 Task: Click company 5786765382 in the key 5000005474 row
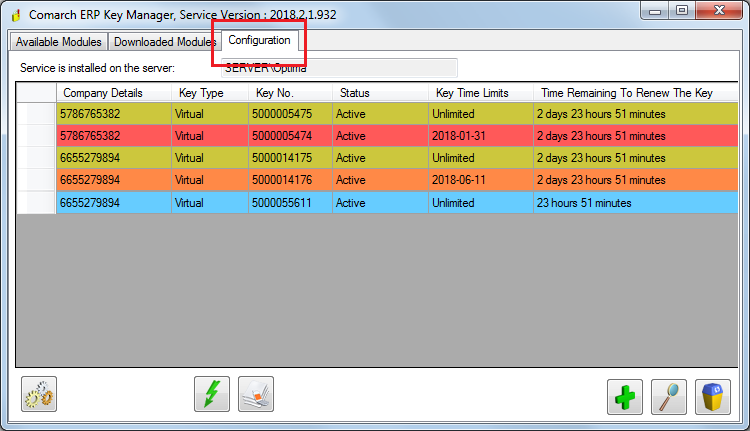click(x=114, y=136)
